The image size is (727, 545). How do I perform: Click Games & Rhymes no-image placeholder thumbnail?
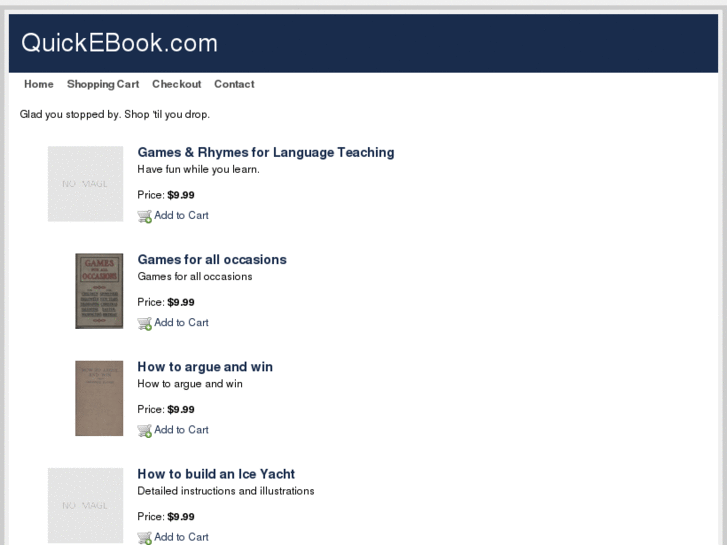click(85, 184)
